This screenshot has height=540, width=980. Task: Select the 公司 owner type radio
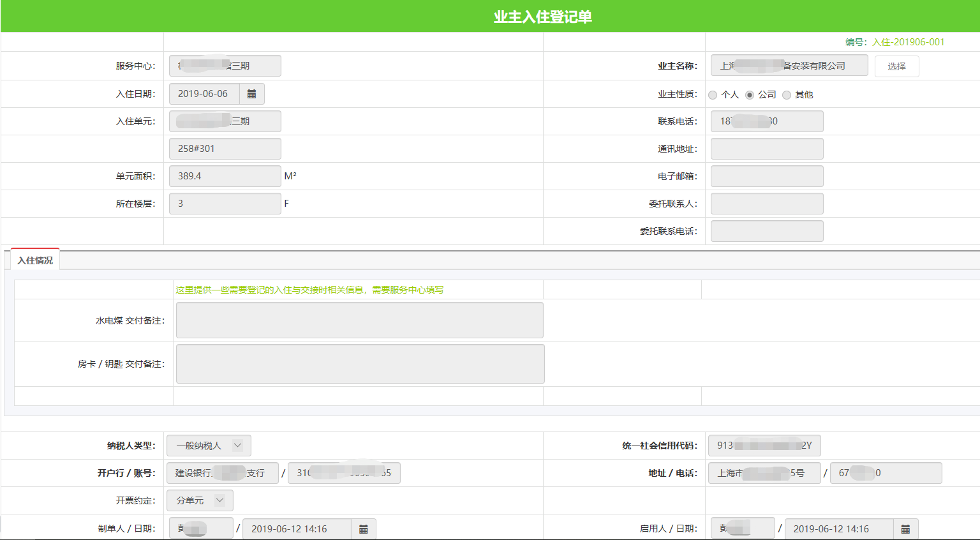pos(750,95)
